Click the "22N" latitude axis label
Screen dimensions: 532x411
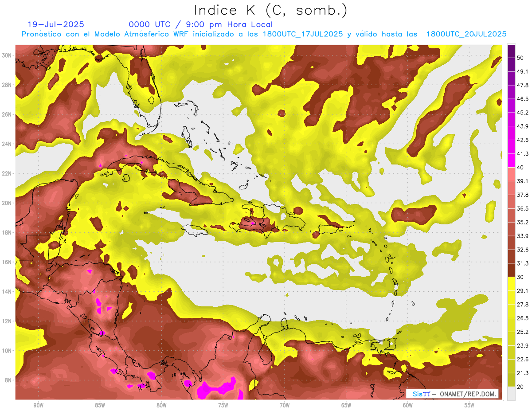click(7, 173)
